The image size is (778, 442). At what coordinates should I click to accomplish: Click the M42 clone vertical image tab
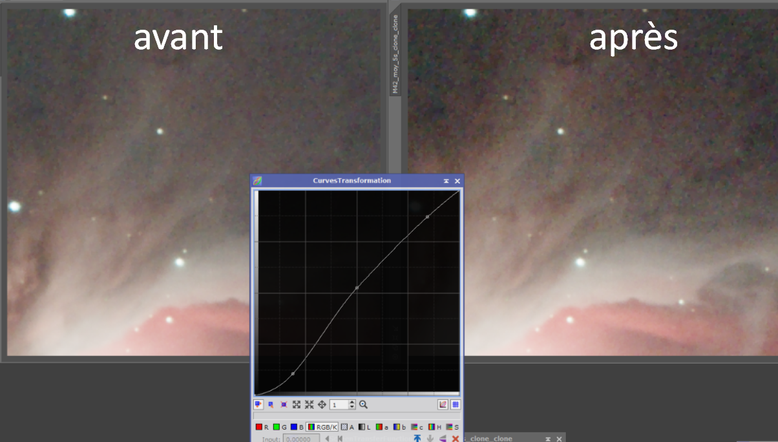tap(395, 54)
